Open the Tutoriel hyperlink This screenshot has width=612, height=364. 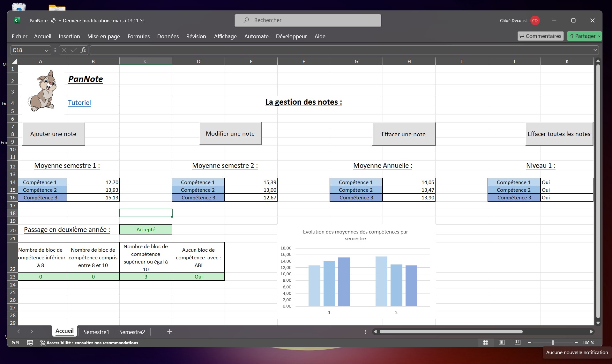coord(79,103)
